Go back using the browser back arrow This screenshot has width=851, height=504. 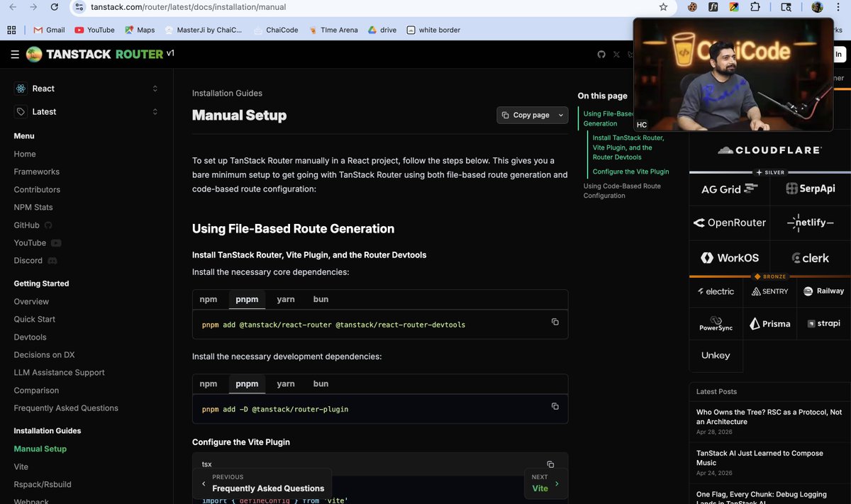(13, 7)
